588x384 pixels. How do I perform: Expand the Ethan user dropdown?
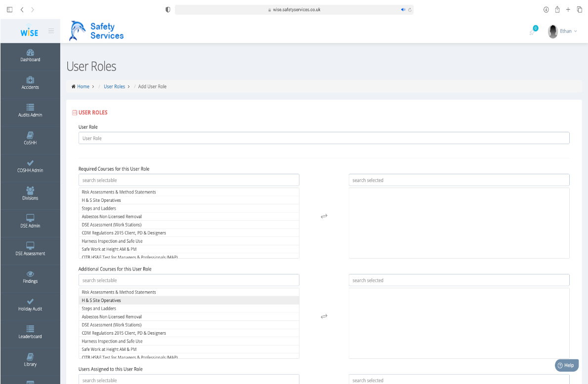pos(569,31)
